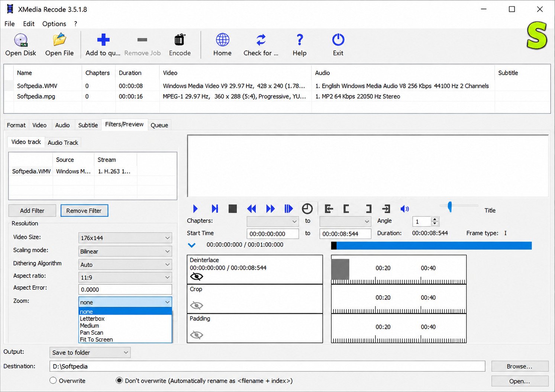The image size is (555, 392).
Task: Fast forward the preview video
Action: [x=270, y=209]
